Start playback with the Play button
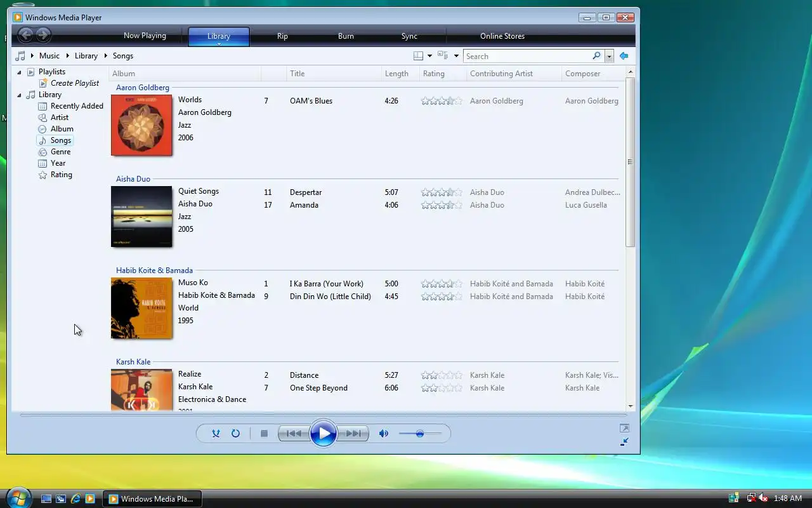812x508 pixels. pyautogui.click(x=324, y=433)
